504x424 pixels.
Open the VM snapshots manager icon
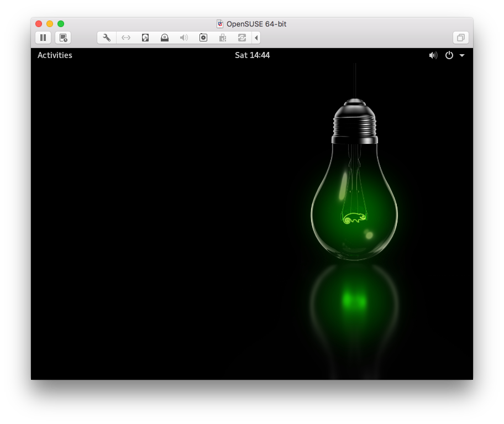click(x=63, y=38)
